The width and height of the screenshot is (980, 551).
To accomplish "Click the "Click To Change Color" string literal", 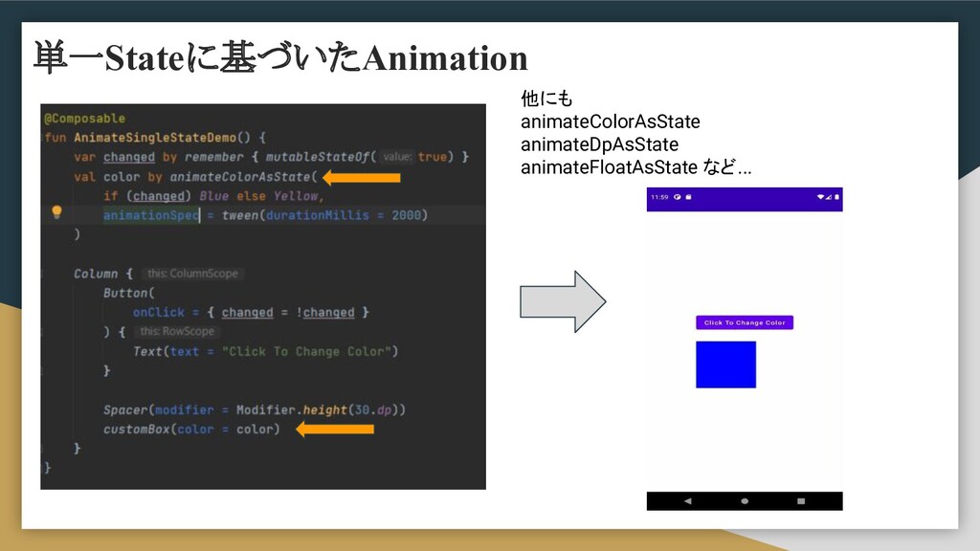I will pyautogui.click(x=306, y=351).
